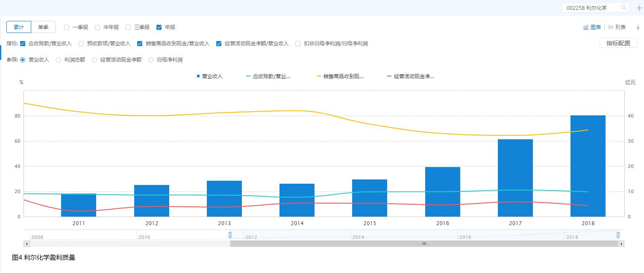644x273 pixels.
Task: Click the left range handle of time slider
Action: (230, 235)
